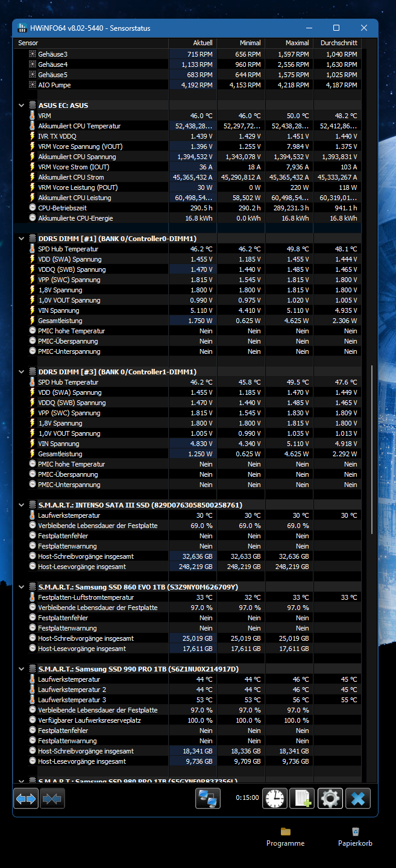The width and height of the screenshot is (396, 868).
Task: Click the vertical scrollbar thumb
Action: click(372, 449)
